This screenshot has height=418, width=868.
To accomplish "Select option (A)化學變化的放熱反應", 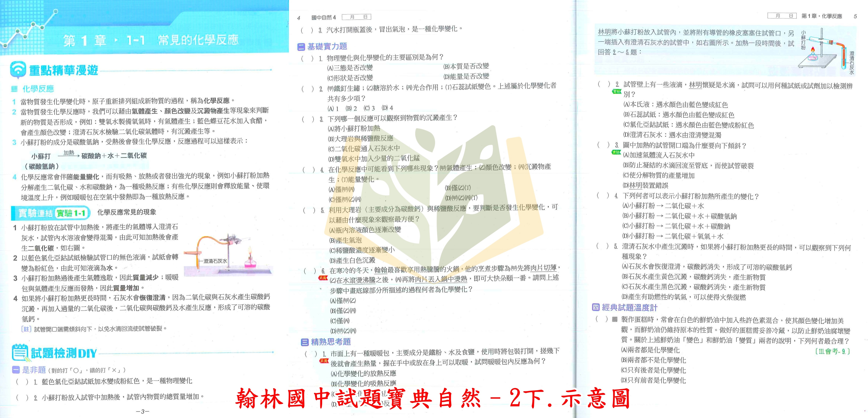I will (363, 374).
